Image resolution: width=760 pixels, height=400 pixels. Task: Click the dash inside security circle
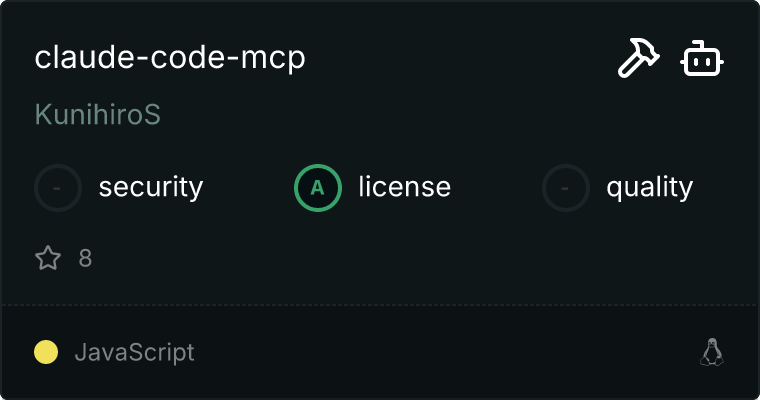57,188
